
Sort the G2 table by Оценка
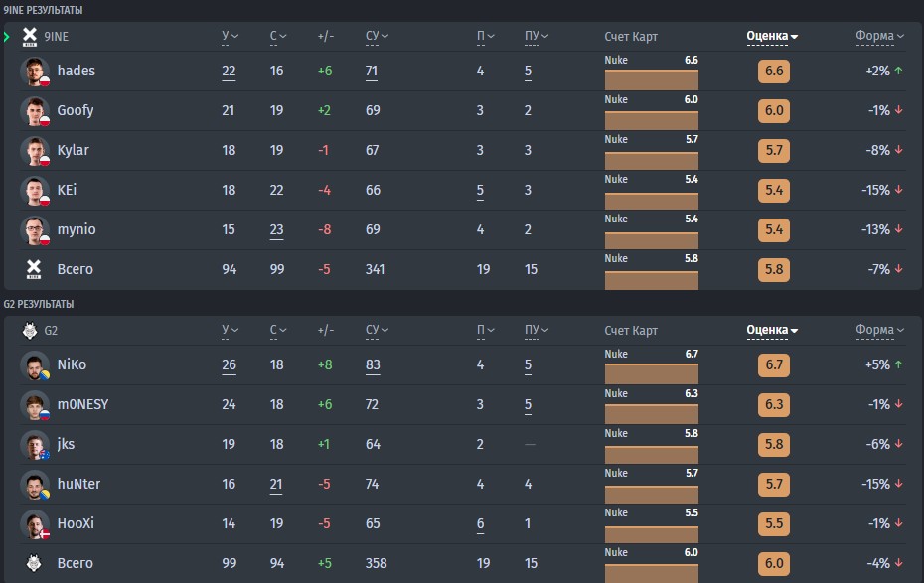coord(772,330)
